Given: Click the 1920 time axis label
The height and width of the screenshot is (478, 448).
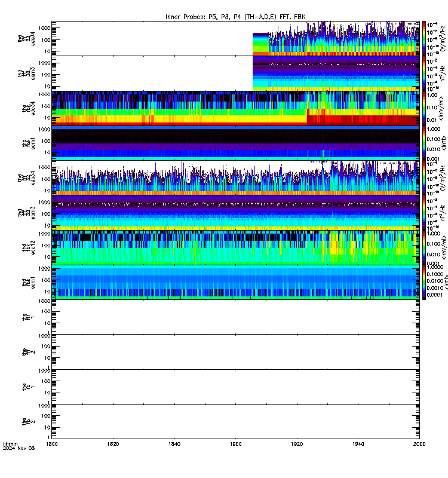Looking at the screenshot, I should (x=297, y=444).
